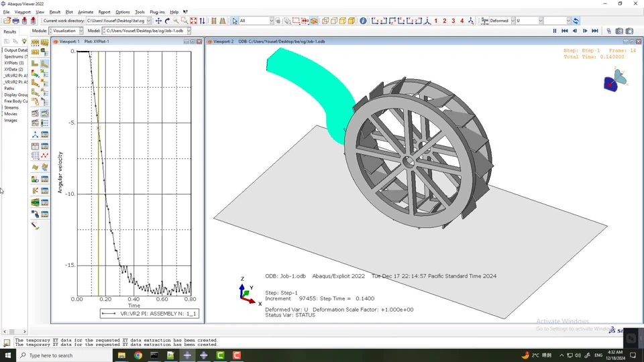Select the Box zoom tool
The height and width of the screenshot is (362, 644).
[x=184, y=21]
